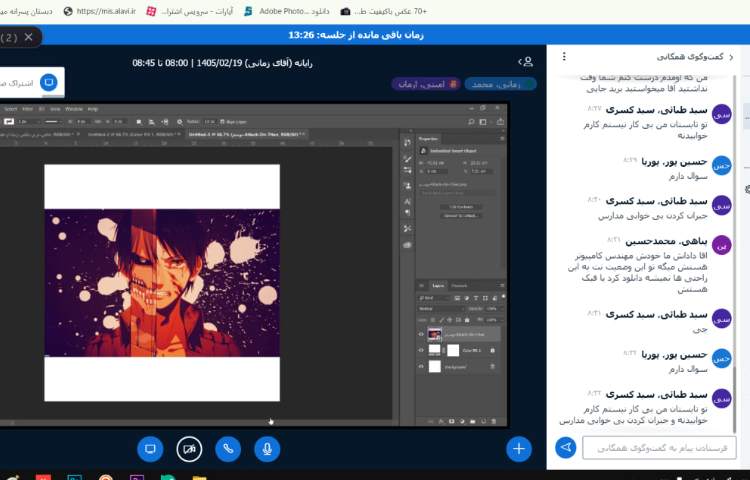This screenshot has height=480, width=750.
Task: Open the blue plus actions button
Action: (519, 449)
